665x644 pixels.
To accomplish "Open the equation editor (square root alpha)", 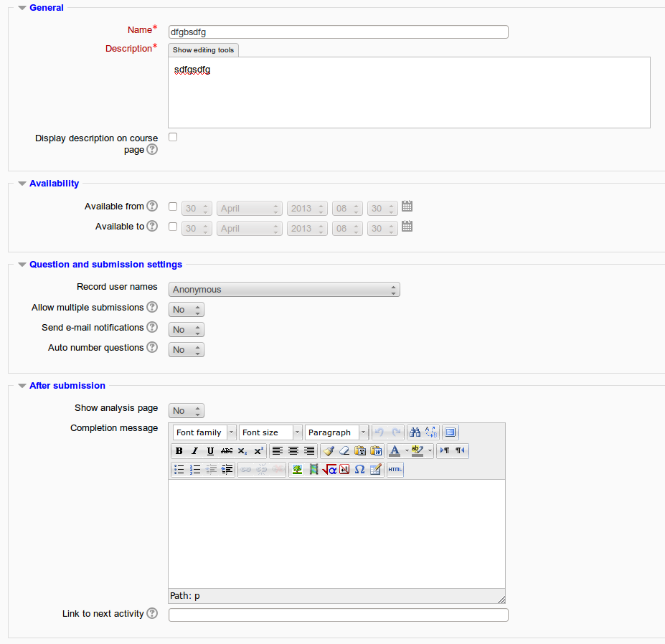I will tap(329, 469).
